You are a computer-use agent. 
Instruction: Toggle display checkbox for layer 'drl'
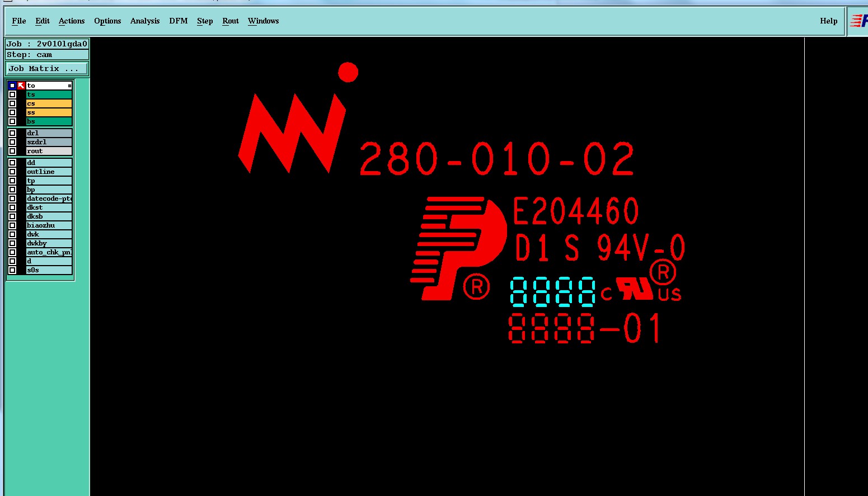click(x=12, y=133)
